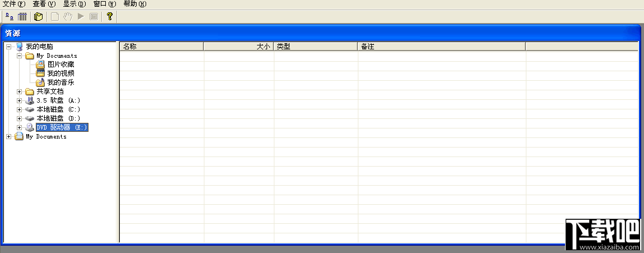
Task: Click the grayed hand toolbar icon
Action: click(68, 16)
